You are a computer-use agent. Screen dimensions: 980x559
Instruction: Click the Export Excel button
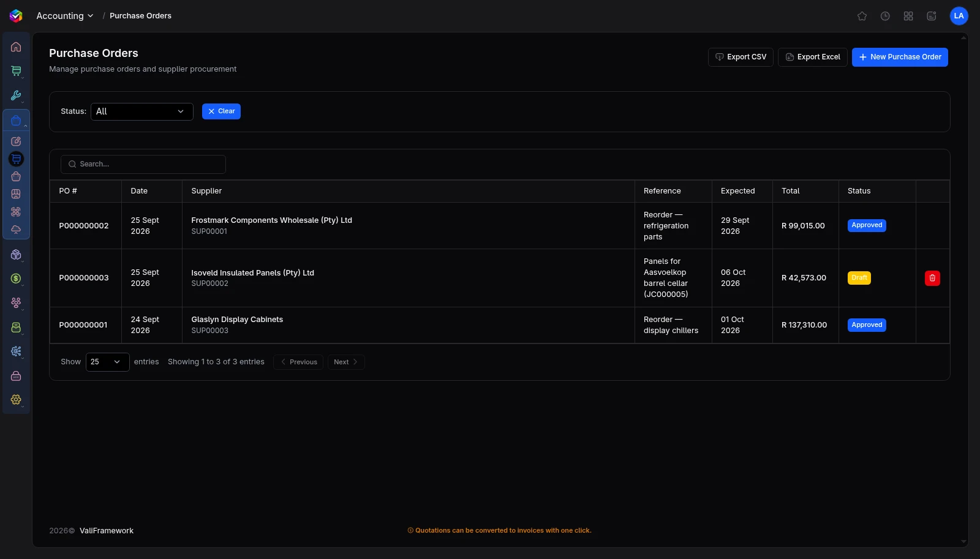pos(813,57)
